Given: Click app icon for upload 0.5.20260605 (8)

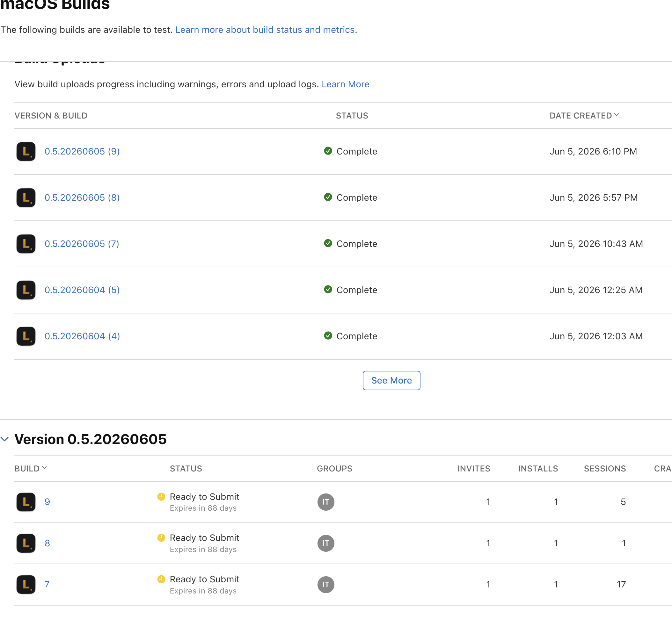Looking at the screenshot, I should point(26,198).
